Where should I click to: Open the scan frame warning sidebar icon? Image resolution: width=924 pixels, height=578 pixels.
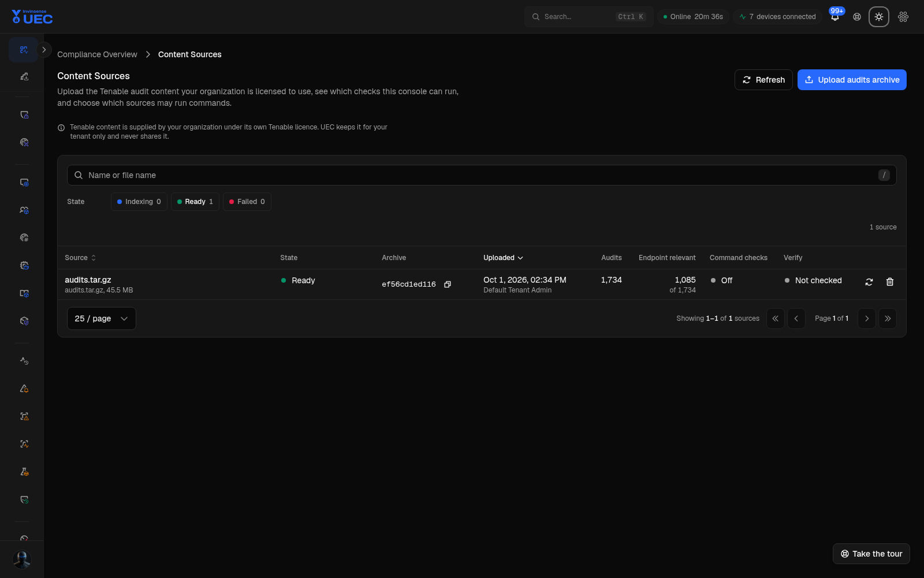coord(24,416)
